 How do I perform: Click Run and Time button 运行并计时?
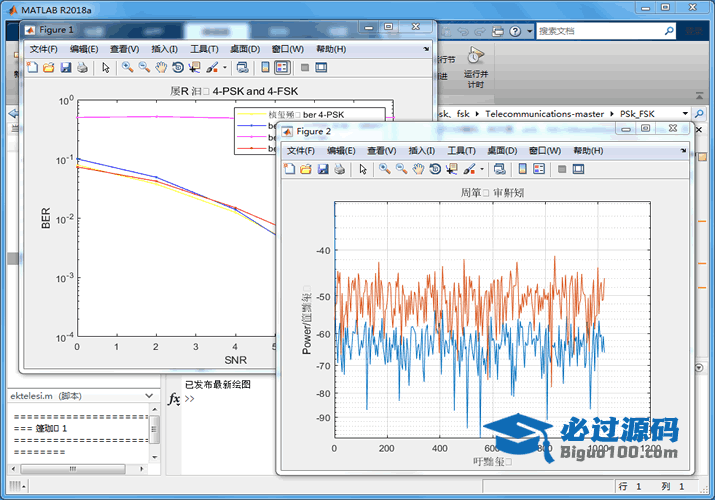click(476, 67)
